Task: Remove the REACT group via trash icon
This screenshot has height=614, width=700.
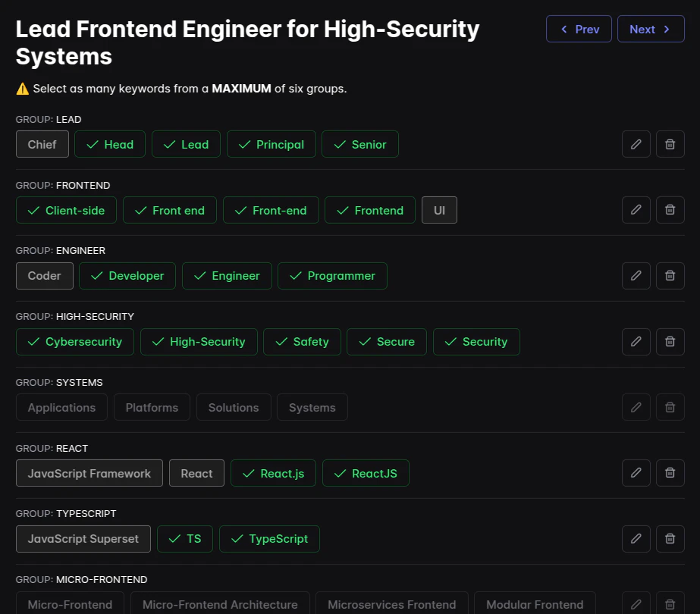Action: click(670, 473)
